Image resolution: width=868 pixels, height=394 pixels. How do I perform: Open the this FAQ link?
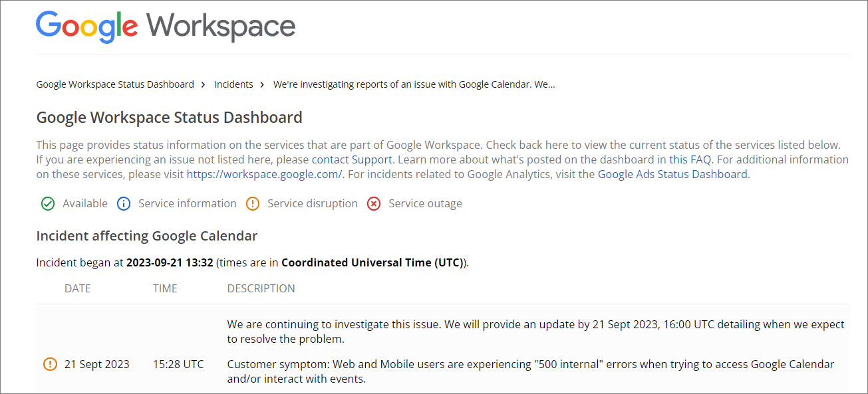pos(690,159)
